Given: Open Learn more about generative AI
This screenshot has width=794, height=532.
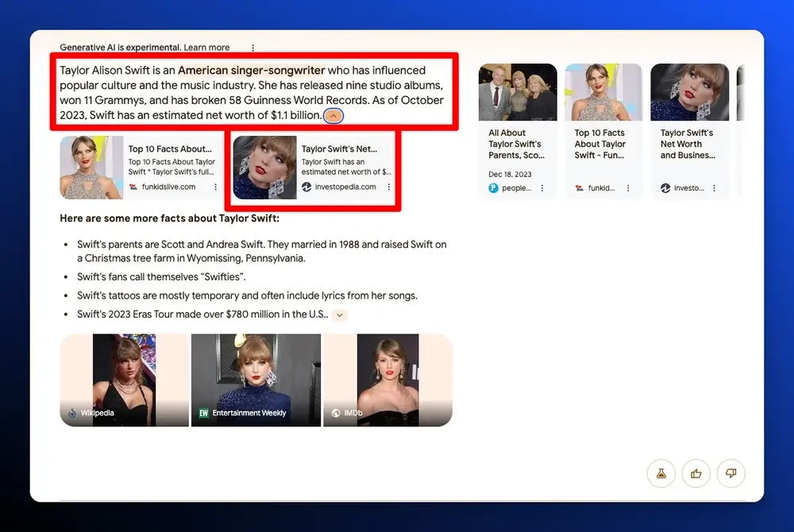Looking at the screenshot, I should (x=206, y=48).
